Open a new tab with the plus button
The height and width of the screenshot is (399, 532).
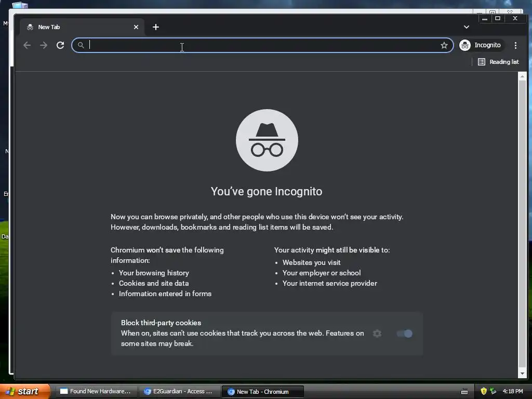coord(156,27)
